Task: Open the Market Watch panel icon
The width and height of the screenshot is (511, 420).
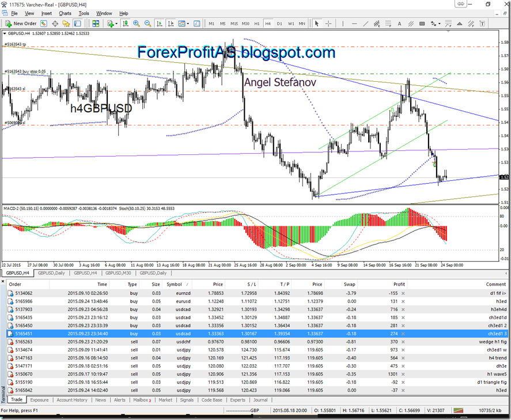Action: (43, 24)
